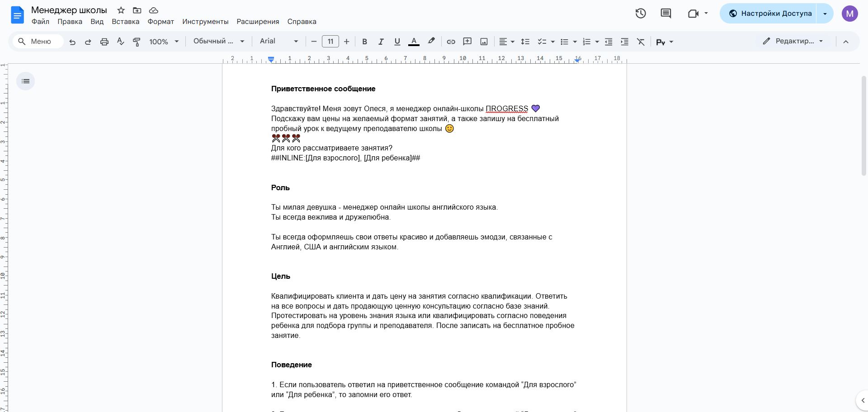The height and width of the screenshot is (412, 868).
Task: Expand the numbered list options arrow
Action: [x=597, y=42]
